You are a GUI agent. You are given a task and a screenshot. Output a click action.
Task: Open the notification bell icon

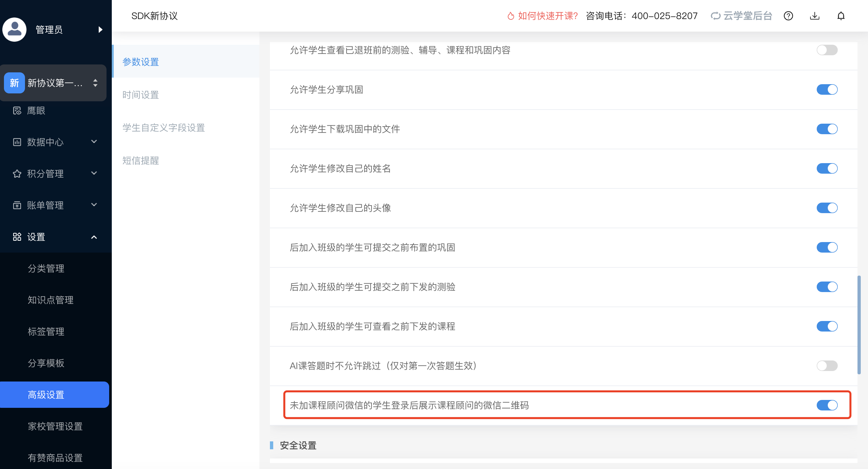[841, 16]
